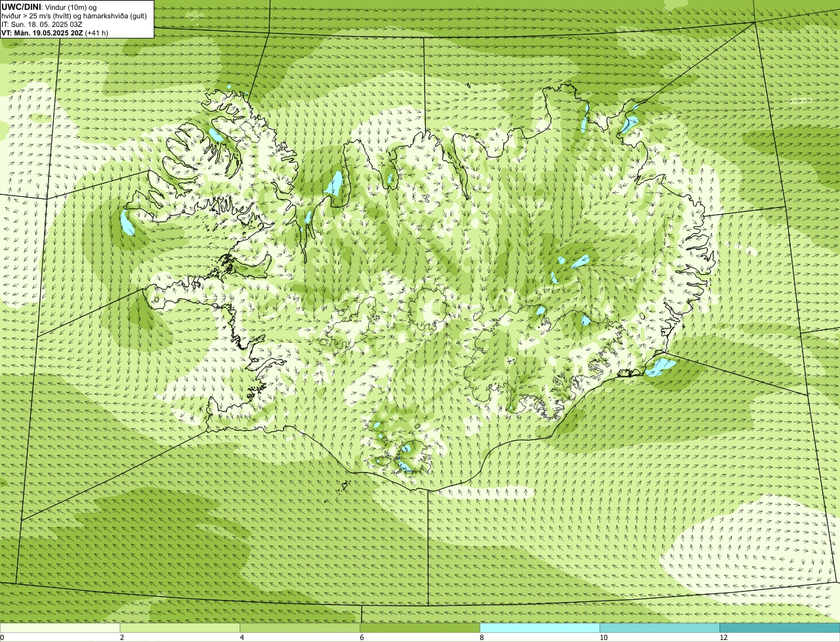Click the 'VT: Mán. 19.05.2025 20Z (+41 h)' line
Image resolution: width=840 pixels, height=642 pixels.
pos(55,33)
